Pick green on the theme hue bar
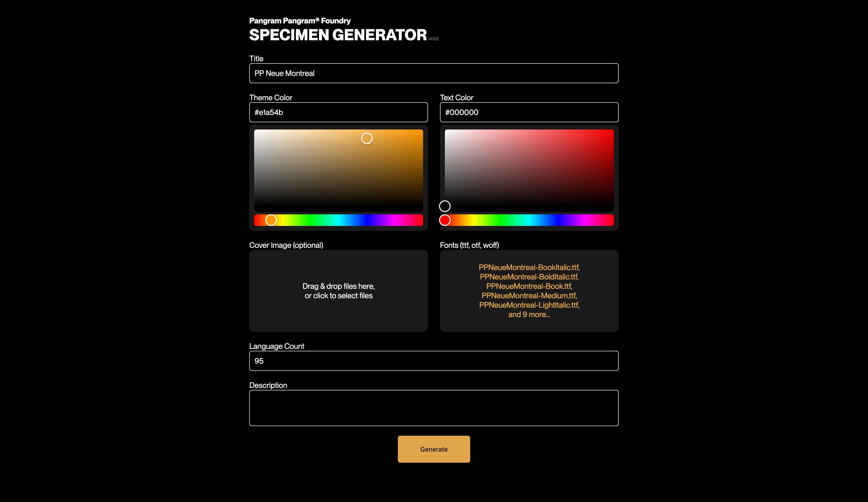Image resolution: width=868 pixels, height=502 pixels. pyautogui.click(x=310, y=220)
